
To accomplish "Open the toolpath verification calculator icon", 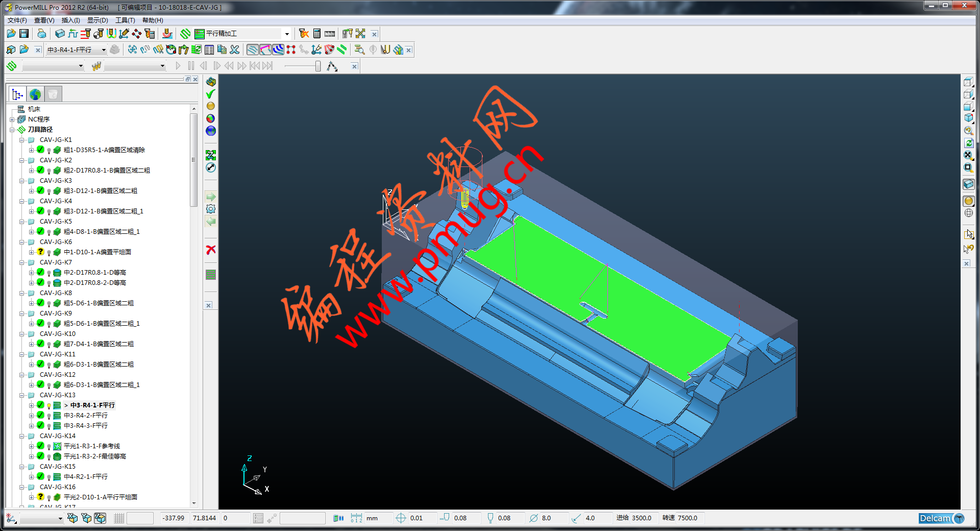I will click(x=317, y=34).
